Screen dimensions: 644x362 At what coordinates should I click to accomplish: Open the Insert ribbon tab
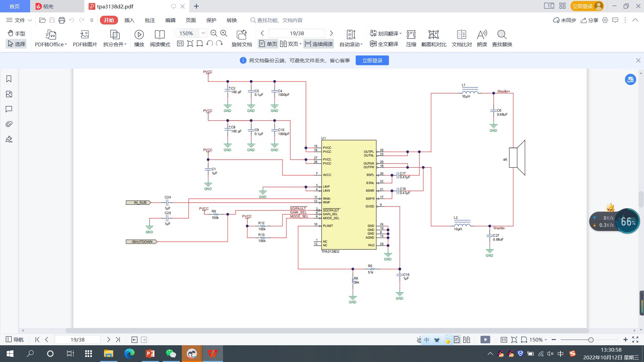pos(129,20)
